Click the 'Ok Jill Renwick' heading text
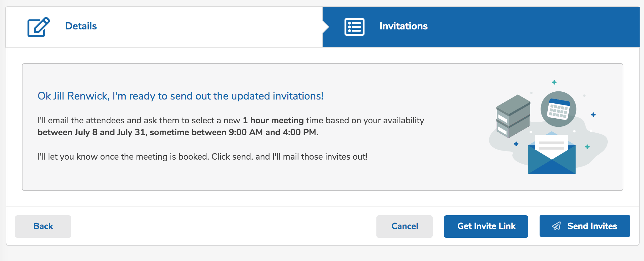 pyautogui.click(x=180, y=96)
